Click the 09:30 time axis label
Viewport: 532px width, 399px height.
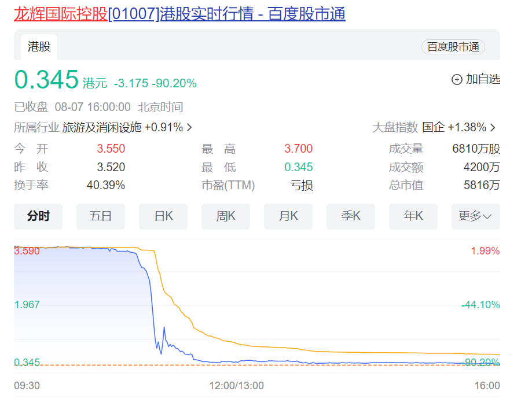coord(27,386)
